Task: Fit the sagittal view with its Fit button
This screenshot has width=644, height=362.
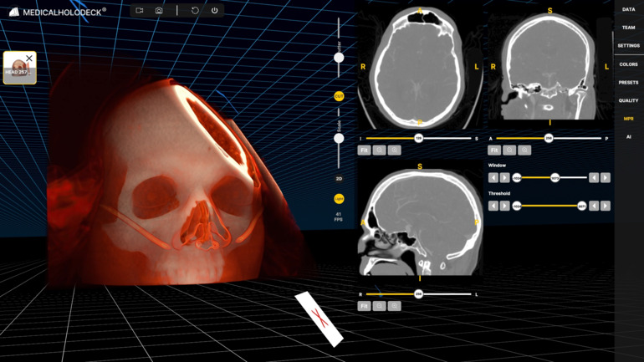Action: click(x=365, y=306)
